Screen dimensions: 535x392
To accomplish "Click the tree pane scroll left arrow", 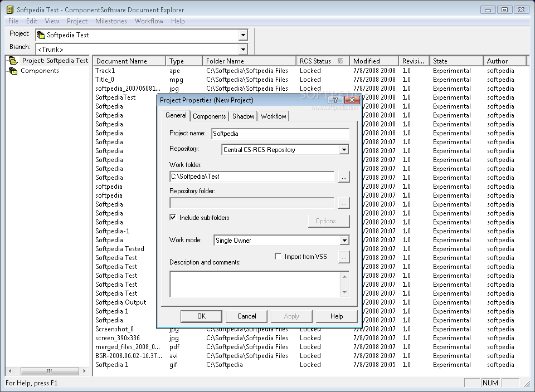I will [x=10, y=371].
